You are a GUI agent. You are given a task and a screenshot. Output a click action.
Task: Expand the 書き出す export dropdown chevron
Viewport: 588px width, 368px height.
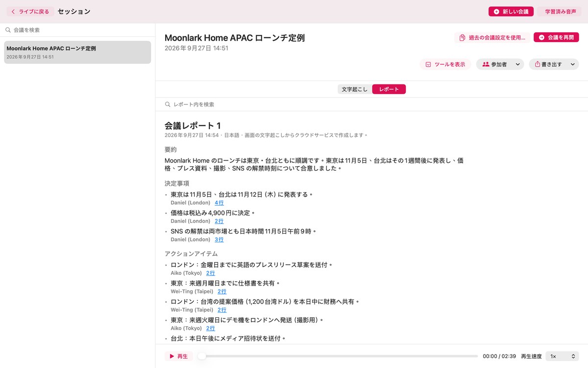(x=573, y=64)
